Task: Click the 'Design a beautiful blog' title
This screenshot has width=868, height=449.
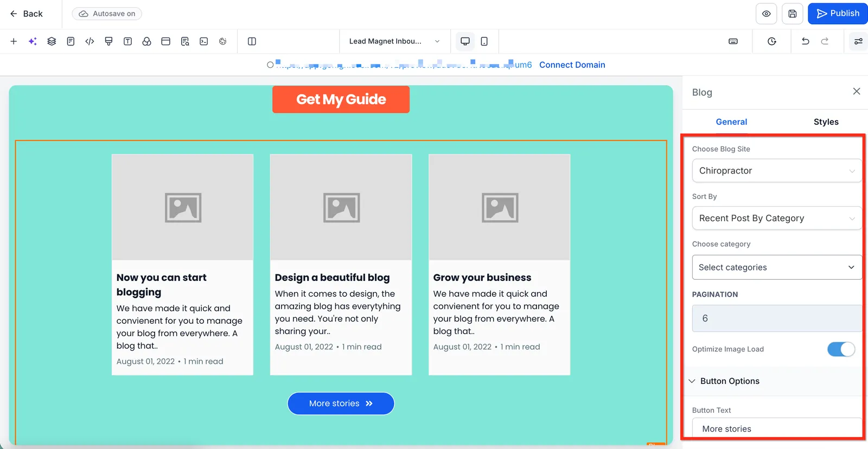Action: [x=332, y=277]
